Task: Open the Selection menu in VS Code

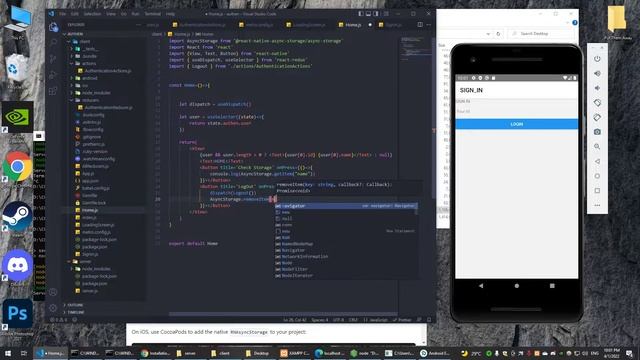Action: point(92,14)
